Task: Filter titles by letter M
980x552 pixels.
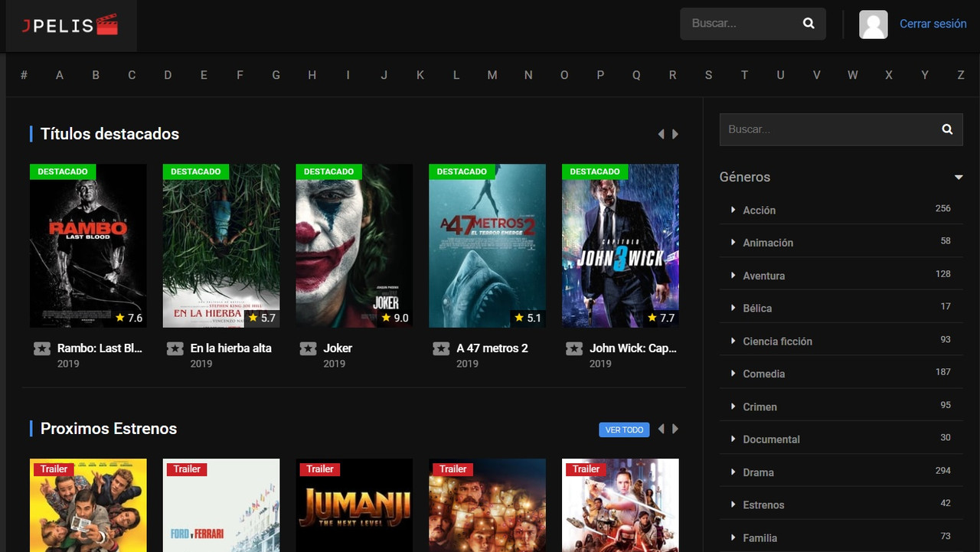Action: click(492, 75)
